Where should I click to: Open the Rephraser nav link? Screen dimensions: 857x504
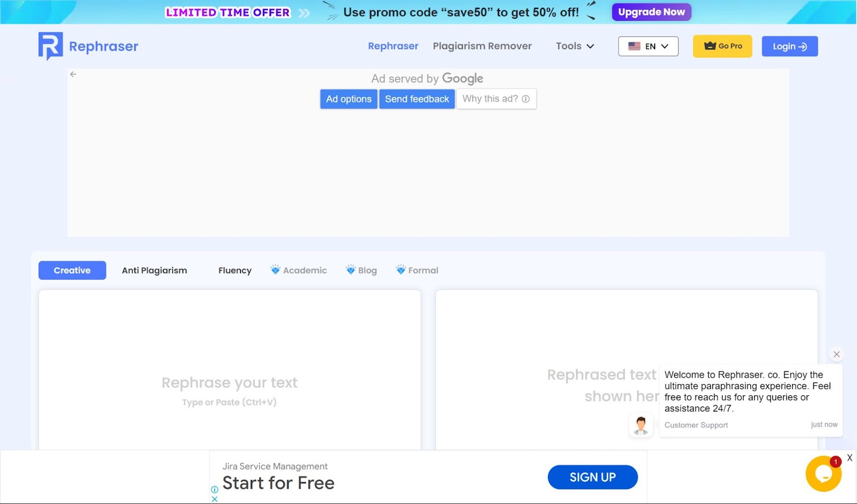(393, 46)
